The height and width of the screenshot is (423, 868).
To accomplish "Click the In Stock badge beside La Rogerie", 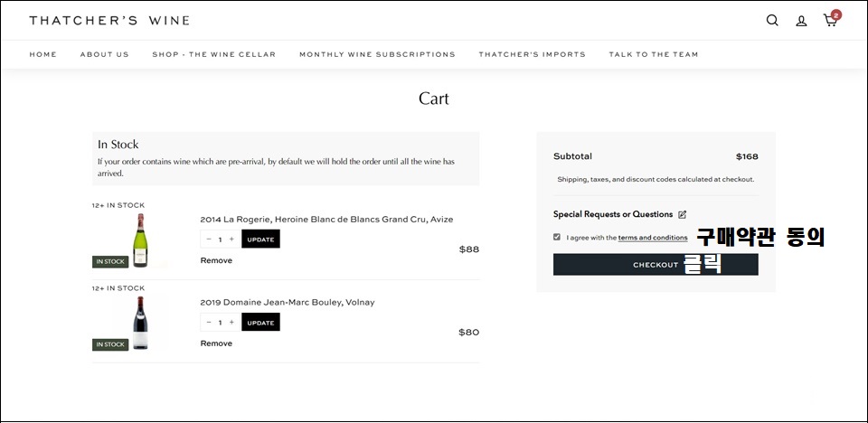I will [x=110, y=261].
